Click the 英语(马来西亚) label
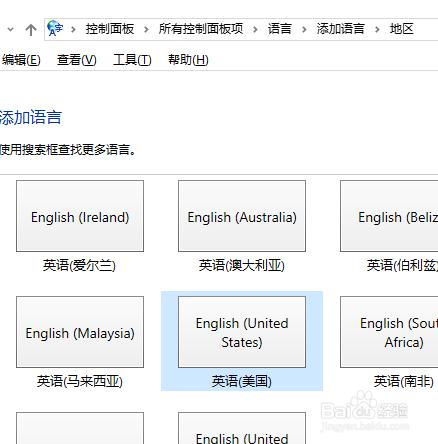The width and height of the screenshot is (438, 444). [x=80, y=382]
